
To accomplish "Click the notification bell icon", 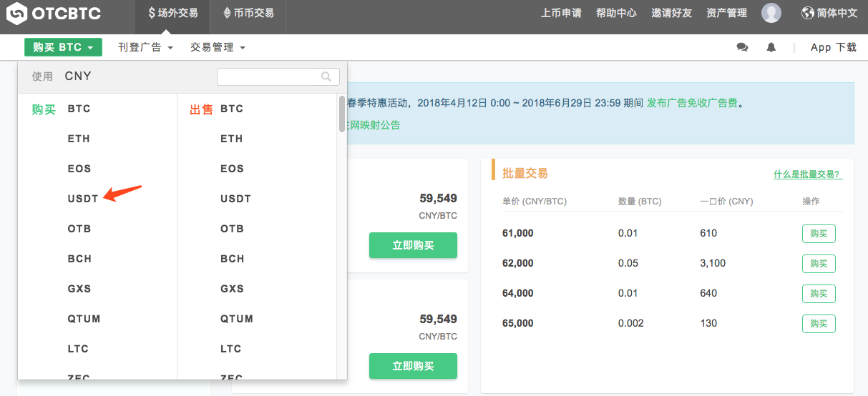I will pos(771,47).
